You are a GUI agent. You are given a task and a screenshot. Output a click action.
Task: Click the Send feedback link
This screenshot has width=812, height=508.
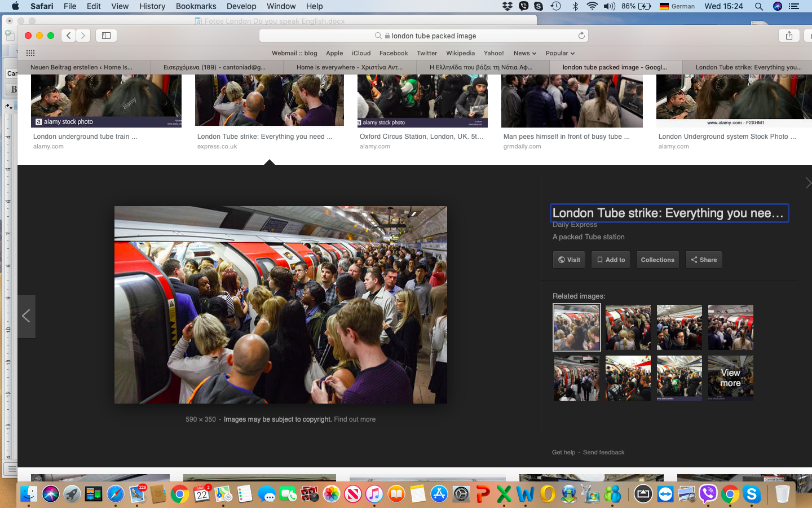603,452
